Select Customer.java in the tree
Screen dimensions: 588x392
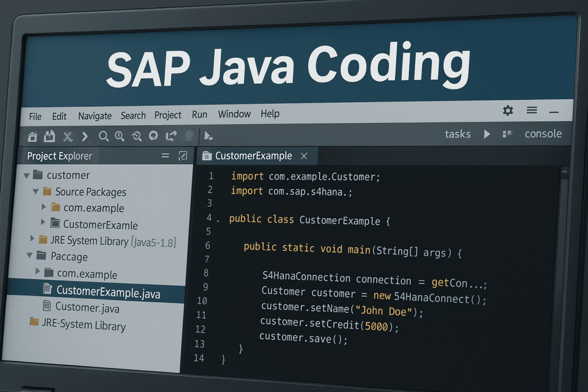pyautogui.click(x=87, y=307)
